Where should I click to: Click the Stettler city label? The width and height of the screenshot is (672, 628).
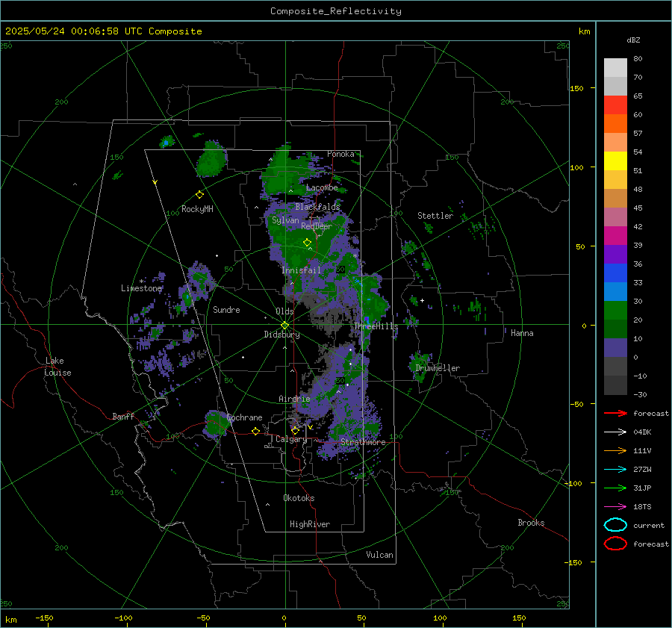(x=435, y=216)
